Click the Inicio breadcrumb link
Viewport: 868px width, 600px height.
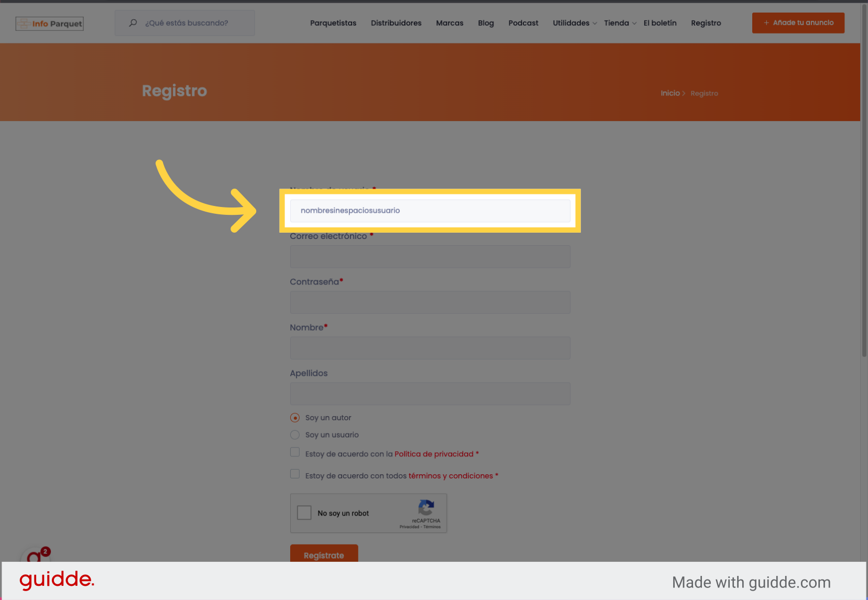pos(670,93)
